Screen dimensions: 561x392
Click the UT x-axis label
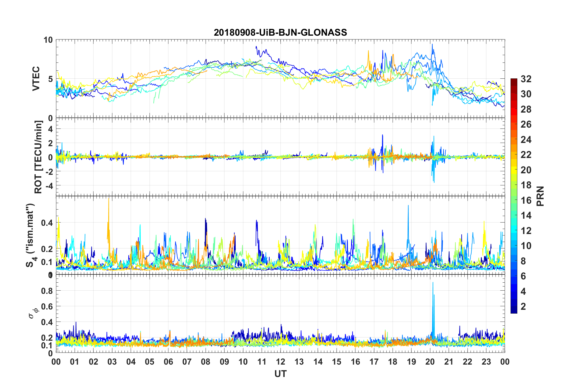[280, 374]
